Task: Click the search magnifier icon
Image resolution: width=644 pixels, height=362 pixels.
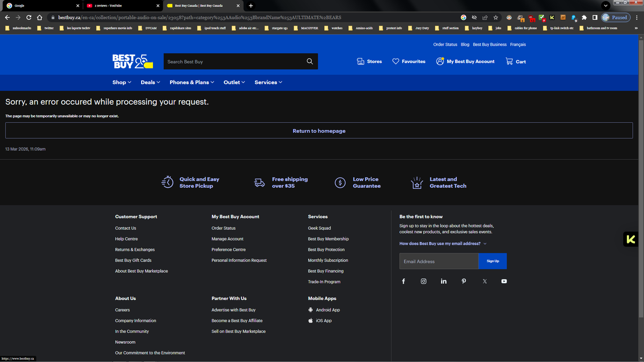Action: click(310, 61)
